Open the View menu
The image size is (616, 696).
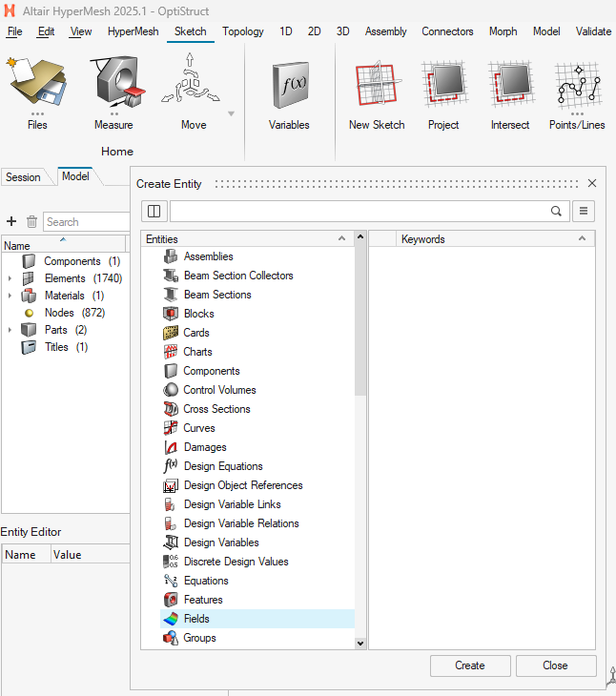[x=81, y=31]
